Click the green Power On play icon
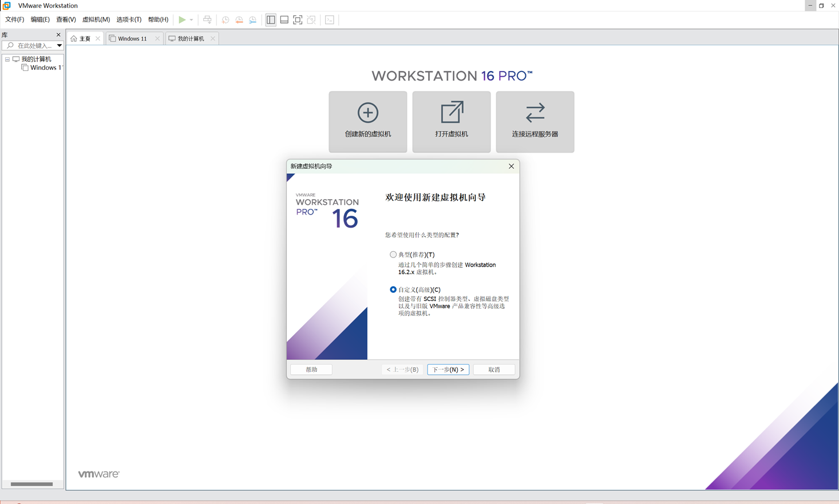839x504 pixels. 182,19
